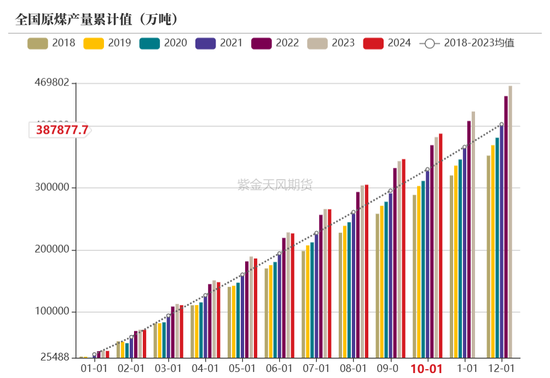Click the mean line marker at 08-01
This screenshot has width=550, height=378.
pos(353,212)
